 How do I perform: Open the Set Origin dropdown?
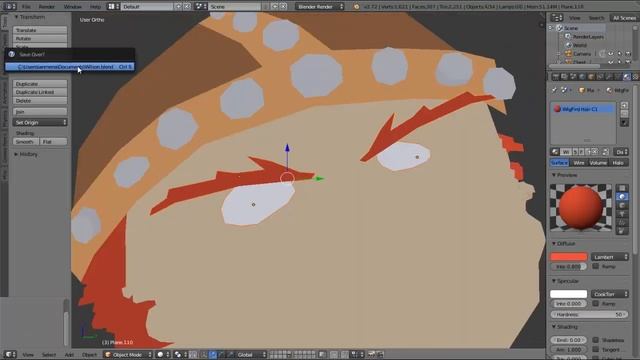click(x=40, y=122)
